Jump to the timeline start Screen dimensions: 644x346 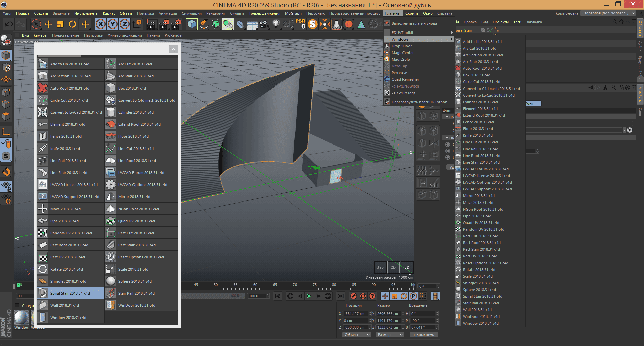tap(278, 296)
